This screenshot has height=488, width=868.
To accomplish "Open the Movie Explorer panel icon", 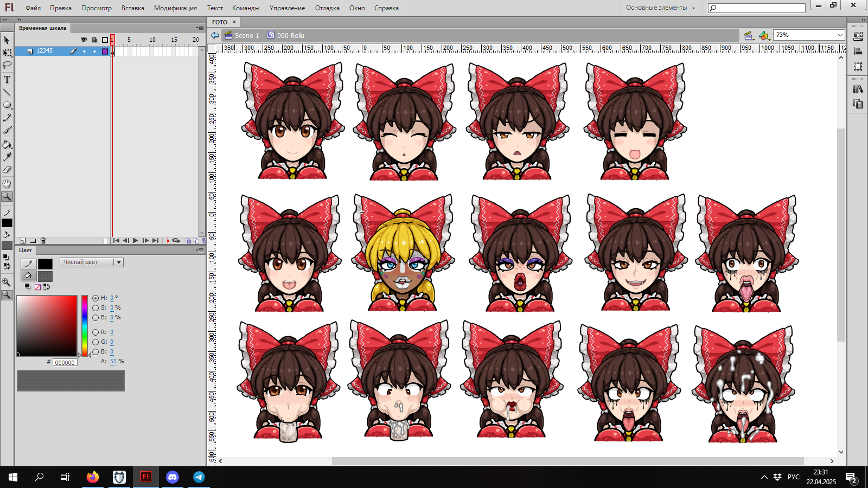I will [858, 104].
